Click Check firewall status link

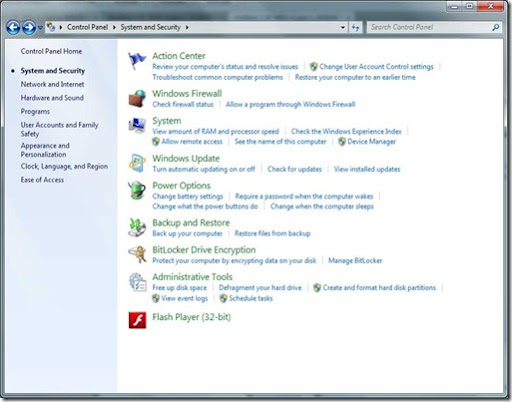pos(183,104)
